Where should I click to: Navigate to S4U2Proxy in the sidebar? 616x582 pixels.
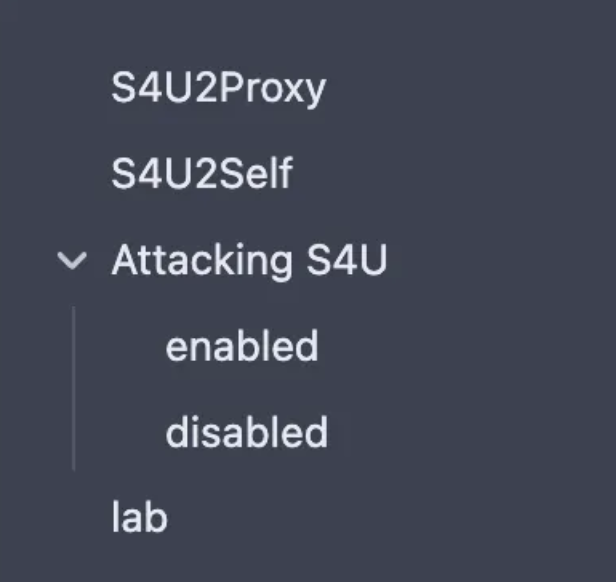click(x=218, y=89)
